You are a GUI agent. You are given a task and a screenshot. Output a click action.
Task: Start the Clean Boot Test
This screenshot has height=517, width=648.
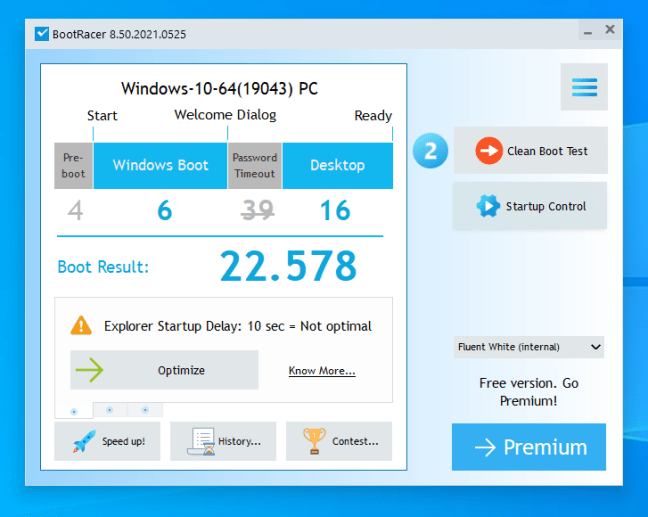(531, 150)
